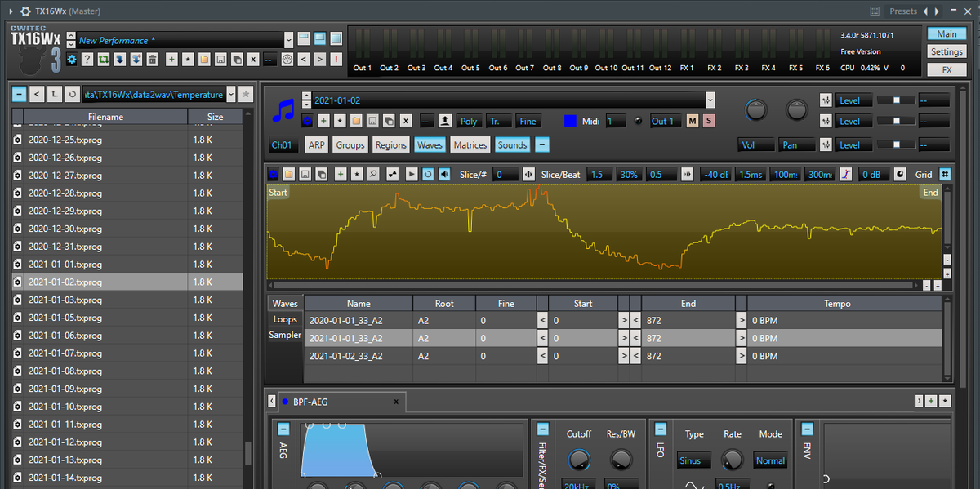Viewport: 980px width, 489px height.
Task: Collapse the ENV section
Action: point(806,429)
